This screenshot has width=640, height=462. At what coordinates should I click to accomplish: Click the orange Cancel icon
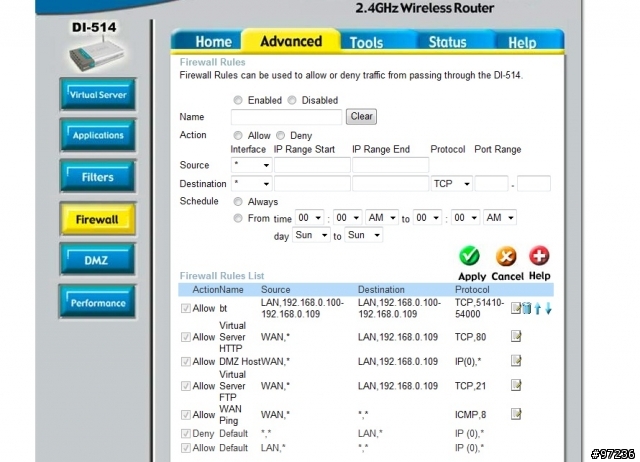click(x=506, y=256)
